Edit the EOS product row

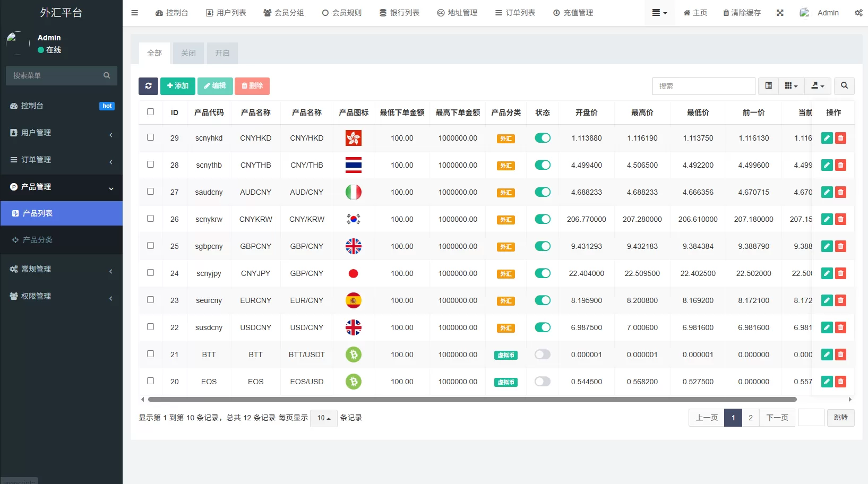827,382
